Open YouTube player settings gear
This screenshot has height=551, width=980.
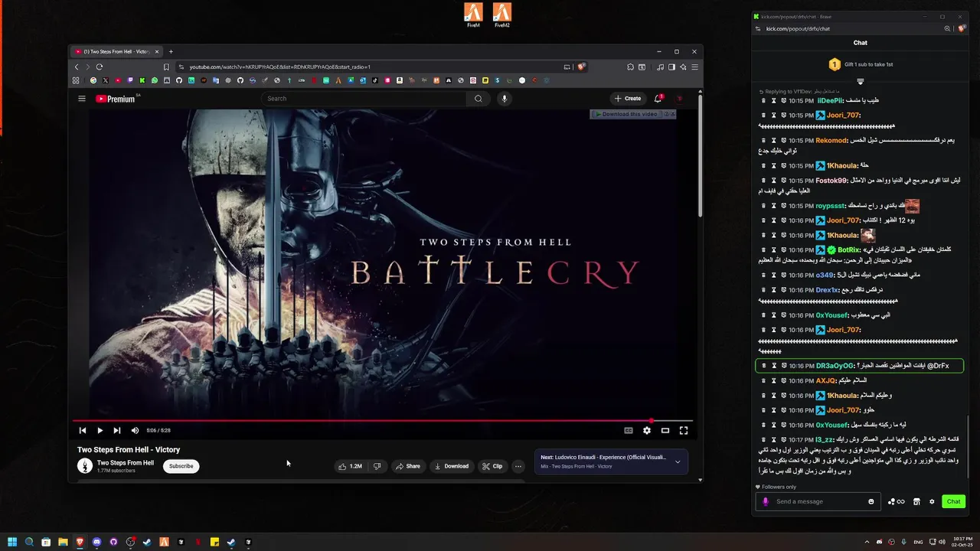(x=647, y=431)
